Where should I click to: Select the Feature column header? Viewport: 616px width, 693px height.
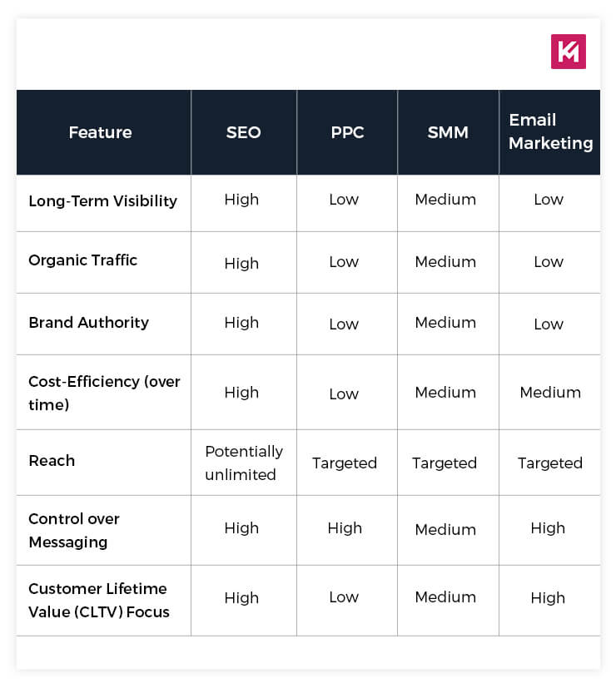101,132
